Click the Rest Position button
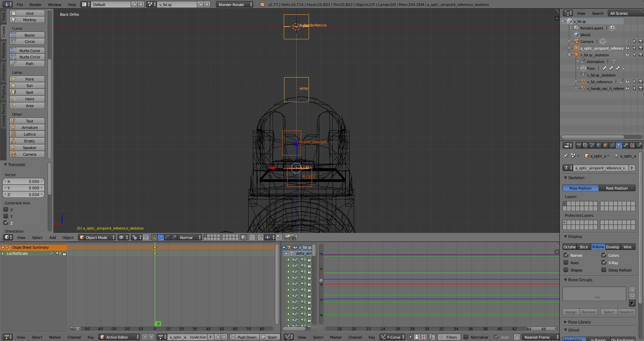 coord(616,188)
